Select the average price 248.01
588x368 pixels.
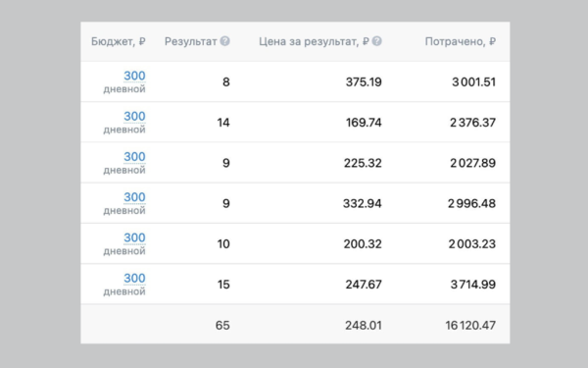tap(364, 325)
